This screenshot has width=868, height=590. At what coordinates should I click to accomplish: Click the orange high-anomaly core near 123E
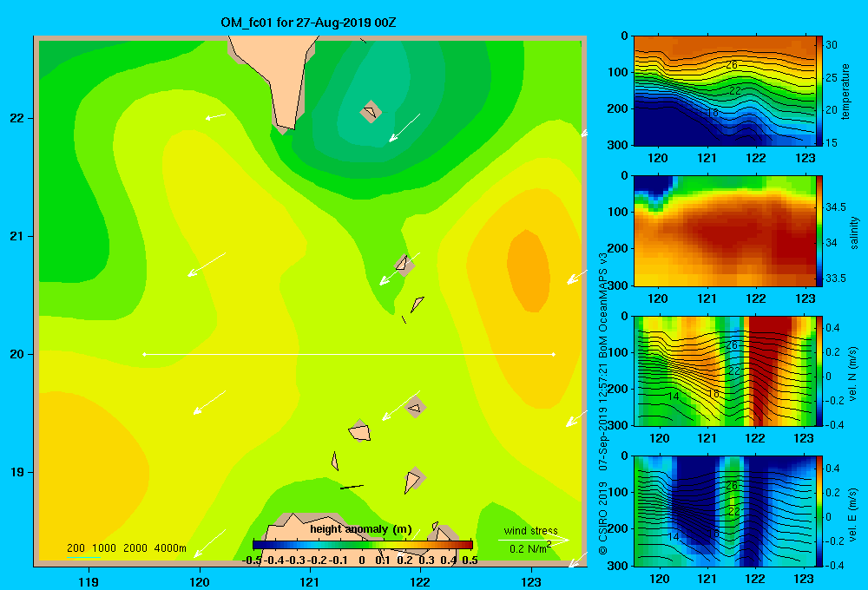click(529, 270)
